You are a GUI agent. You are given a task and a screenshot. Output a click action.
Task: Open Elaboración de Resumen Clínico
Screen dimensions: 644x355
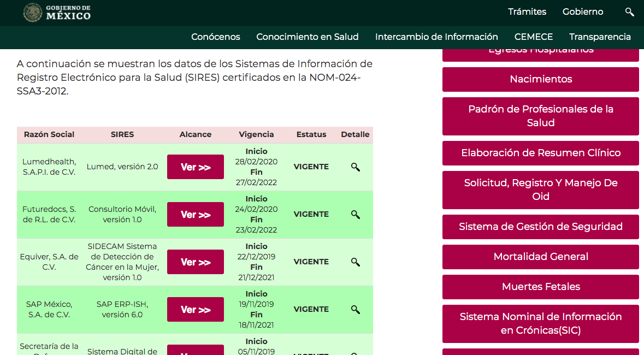[541, 153]
